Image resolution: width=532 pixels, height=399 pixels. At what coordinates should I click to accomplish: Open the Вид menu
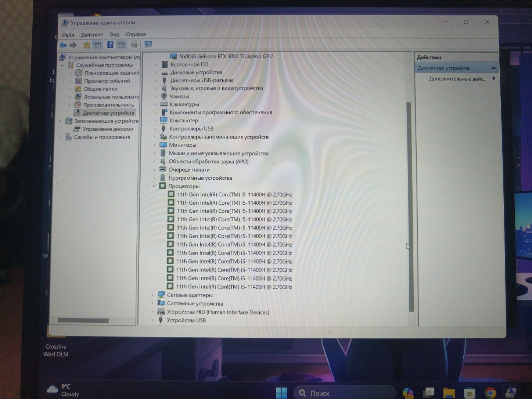[114, 35]
